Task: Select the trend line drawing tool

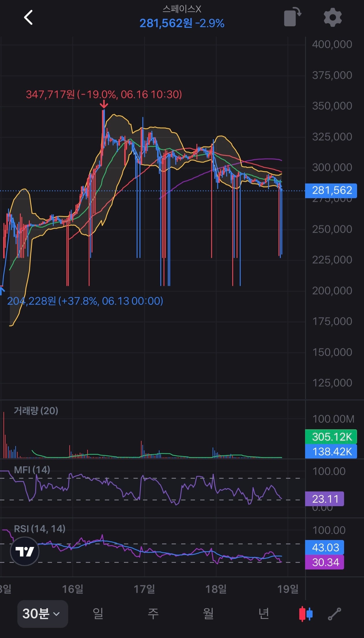Action: coord(335,614)
